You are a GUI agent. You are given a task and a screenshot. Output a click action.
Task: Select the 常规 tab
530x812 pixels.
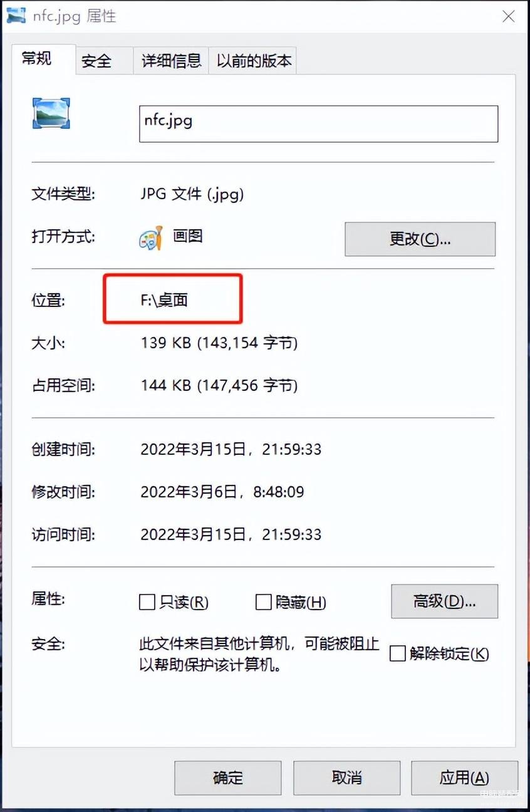coord(37,59)
